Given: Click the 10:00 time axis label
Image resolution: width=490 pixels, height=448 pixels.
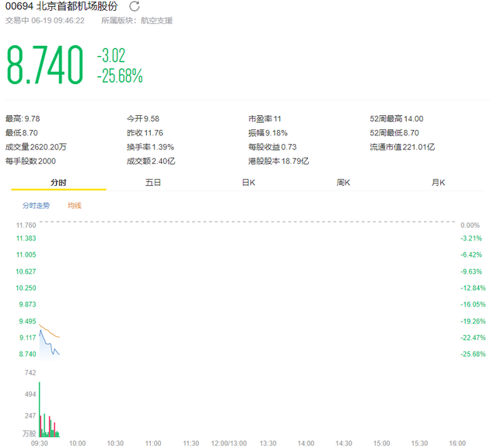Looking at the screenshot, I should tap(77, 443).
